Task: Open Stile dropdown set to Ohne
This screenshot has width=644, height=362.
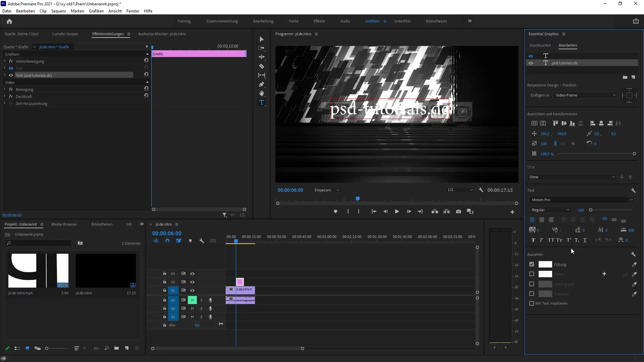Action: click(x=572, y=177)
